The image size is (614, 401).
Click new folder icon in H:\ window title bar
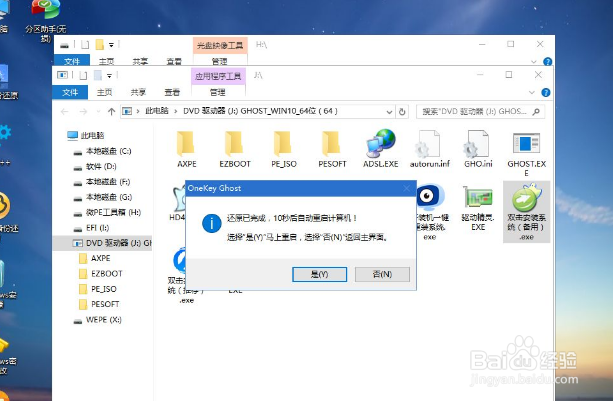click(100, 45)
